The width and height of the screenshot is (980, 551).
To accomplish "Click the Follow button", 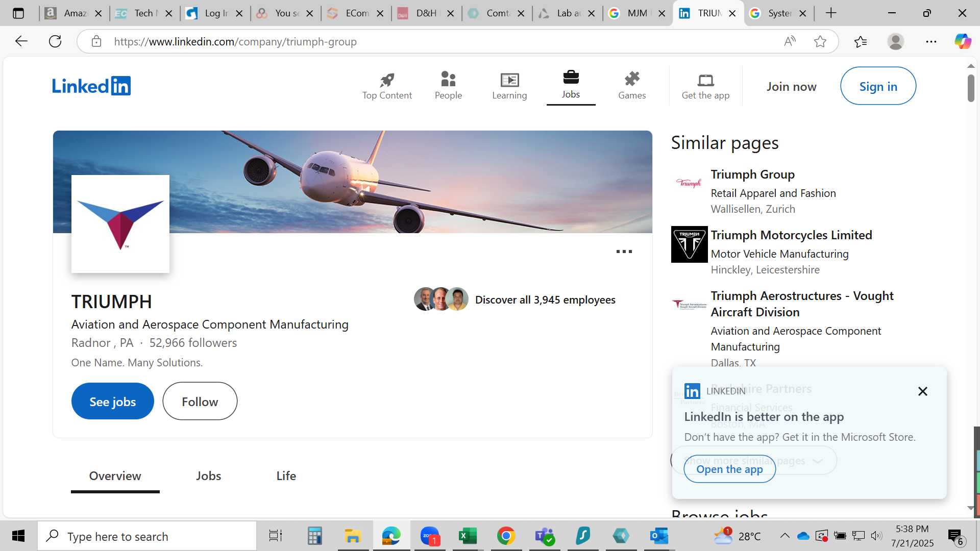I will (x=200, y=402).
